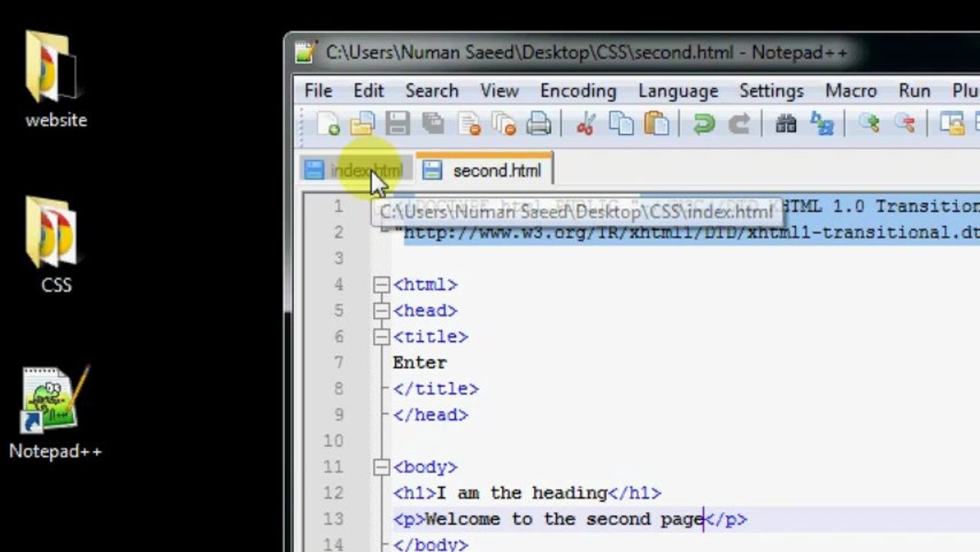Paste from the clipboard with the Paste icon

point(657,123)
